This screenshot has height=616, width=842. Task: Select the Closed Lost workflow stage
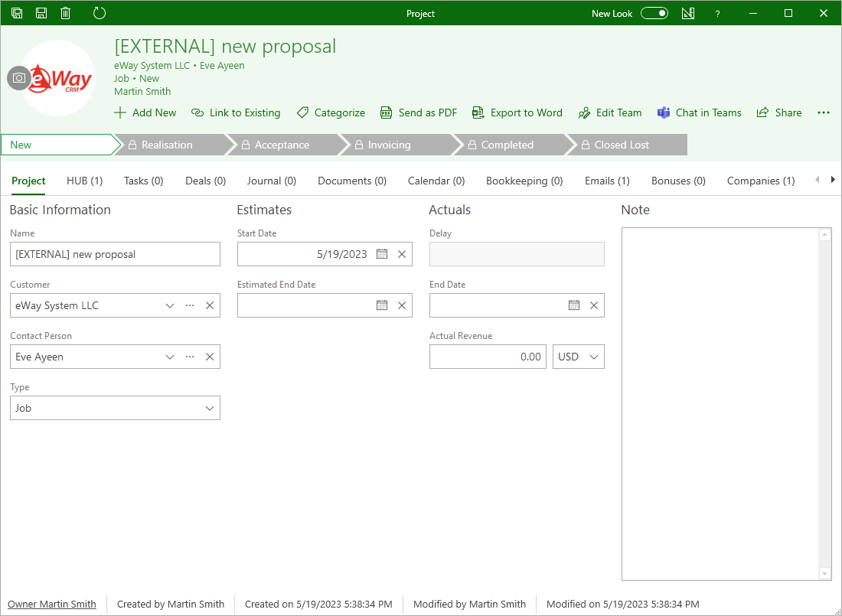[626, 145]
